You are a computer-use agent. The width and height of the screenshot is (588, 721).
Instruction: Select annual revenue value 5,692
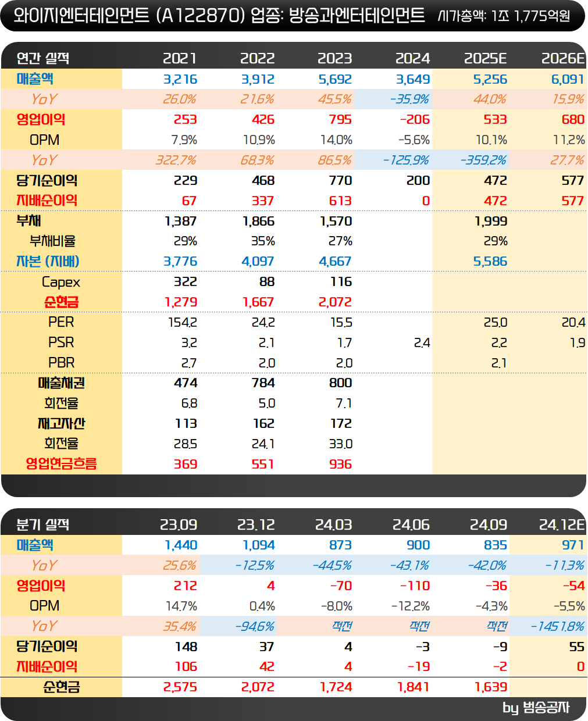(335, 79)
